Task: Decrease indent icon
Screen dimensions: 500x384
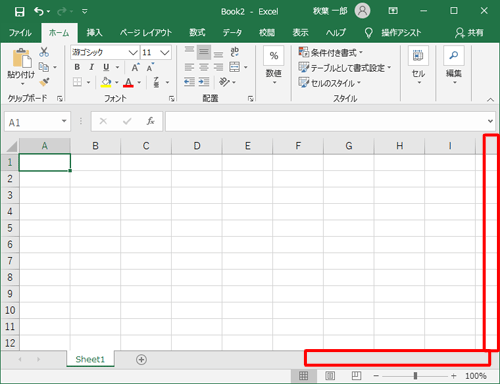Action: (189, 82)
